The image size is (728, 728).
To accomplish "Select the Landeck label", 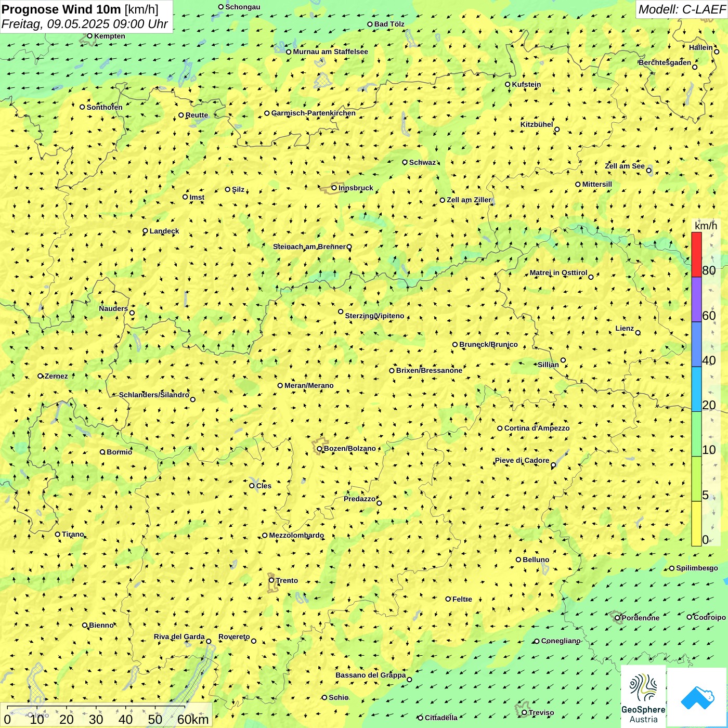I will tap(164, 231).
